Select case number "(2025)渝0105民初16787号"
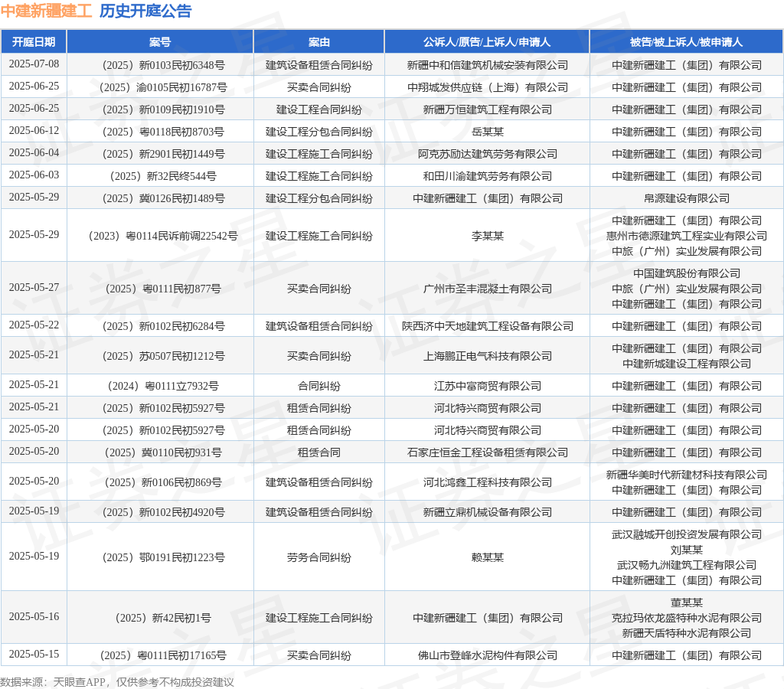The width and height of the screenshot is (784, 689). pyautogui.click(x=160, y=87)
